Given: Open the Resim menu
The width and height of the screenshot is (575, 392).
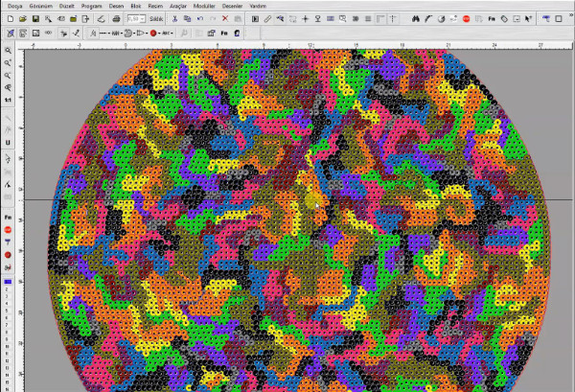Looking at the screenshot, I should point(155,6).
